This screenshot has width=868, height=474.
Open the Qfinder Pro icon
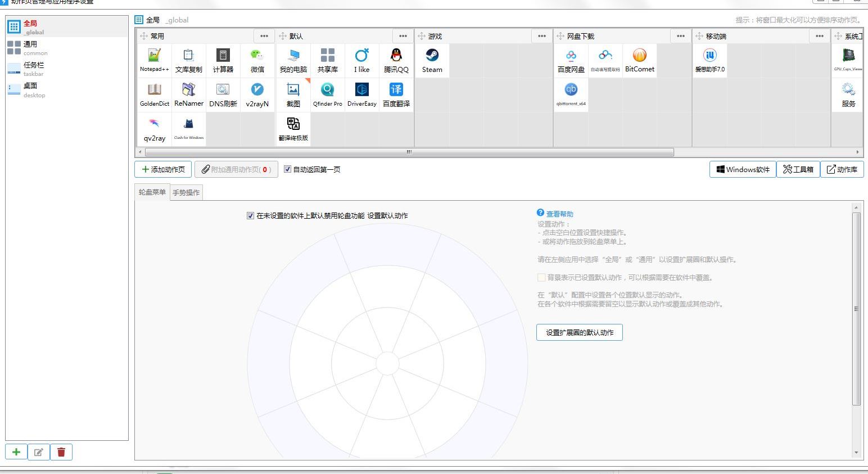328,95
